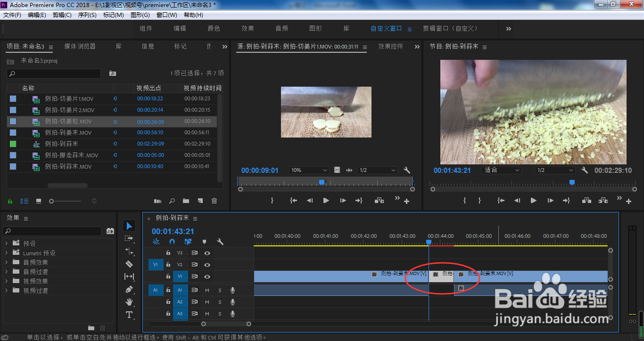Screen dimensions: 644x341
Task: Expand the 视频过渡 folder
Action: coord(7,291)
